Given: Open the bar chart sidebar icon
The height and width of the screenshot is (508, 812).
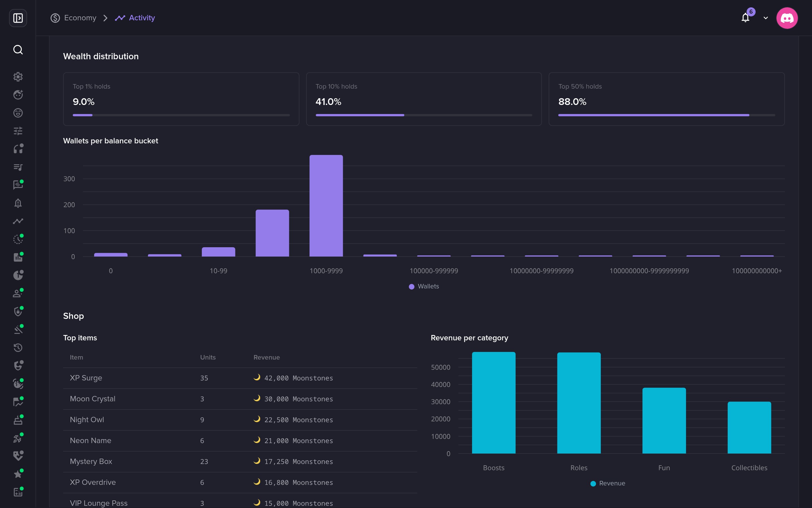Looking at the screenshot, I should click(x=18, y=257).
